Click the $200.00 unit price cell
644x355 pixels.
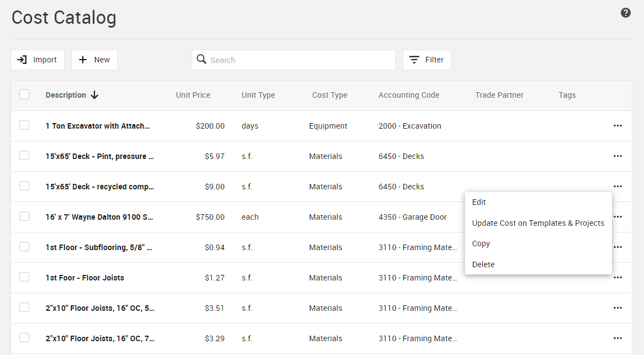click(x=210, y=126)
